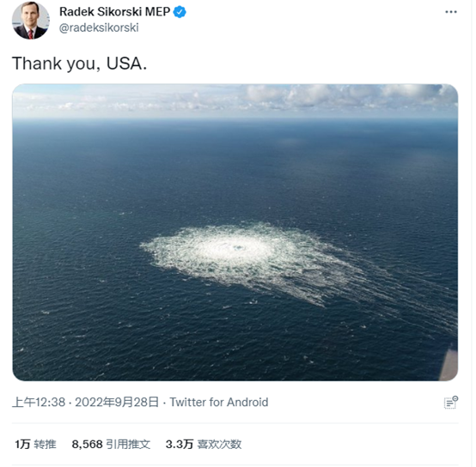Click the blue verified checkmark badge
The image size is (476, 467).
[x=180, y=12]
